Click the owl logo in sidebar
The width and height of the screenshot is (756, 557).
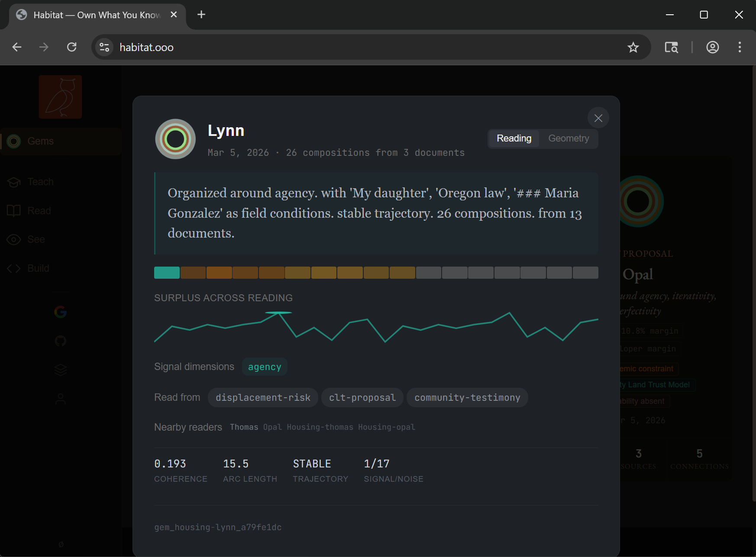point(61,97)
